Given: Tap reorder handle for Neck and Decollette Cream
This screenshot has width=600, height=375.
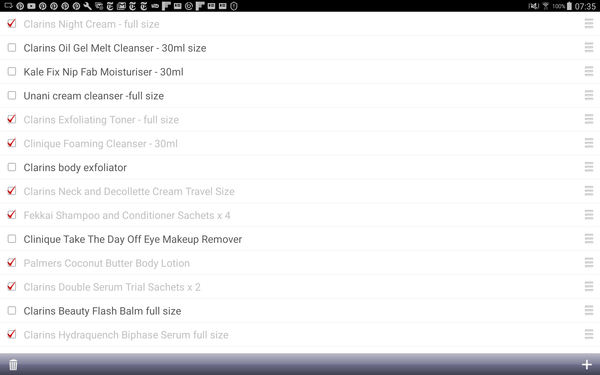Looking at the screenshot, I should pos(589,191).
